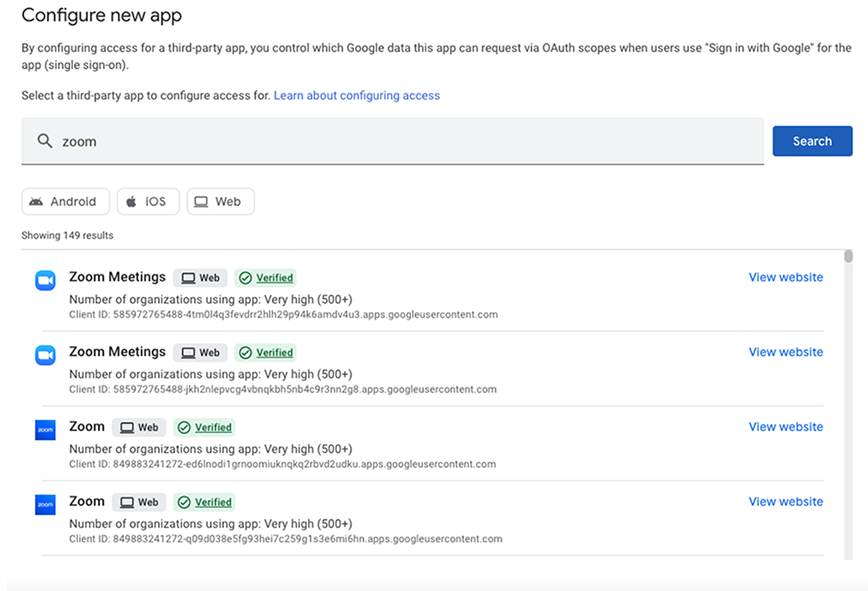Click laptop icon in Web filter chip
This screenshot has height=591, width=868.
201,202
